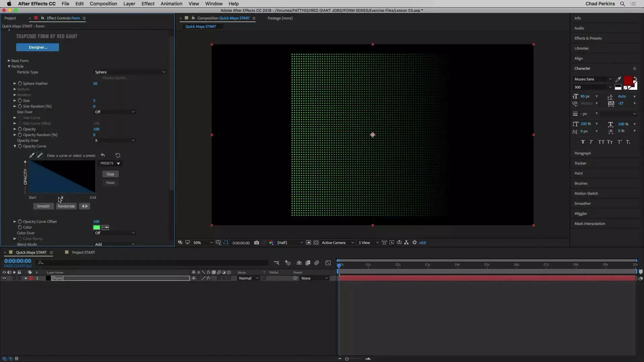This screenshot has height=362, width=644.
Task: Open the 1 View layout dropdown
Action: (368, 243)
